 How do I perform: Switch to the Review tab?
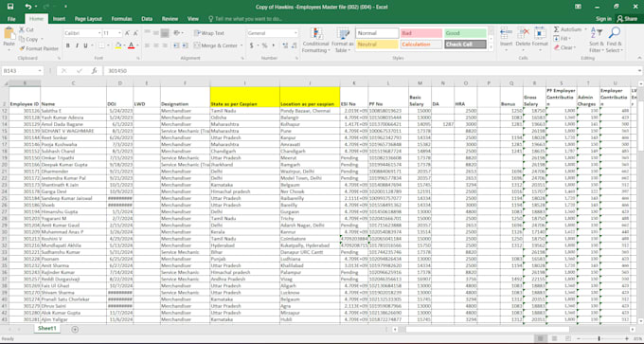point(170,19)
